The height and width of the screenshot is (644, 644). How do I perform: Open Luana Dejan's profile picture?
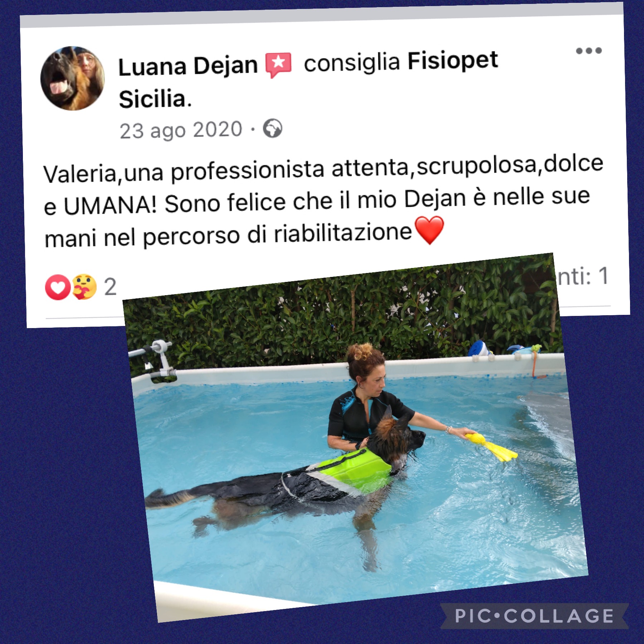click(72, 78)
